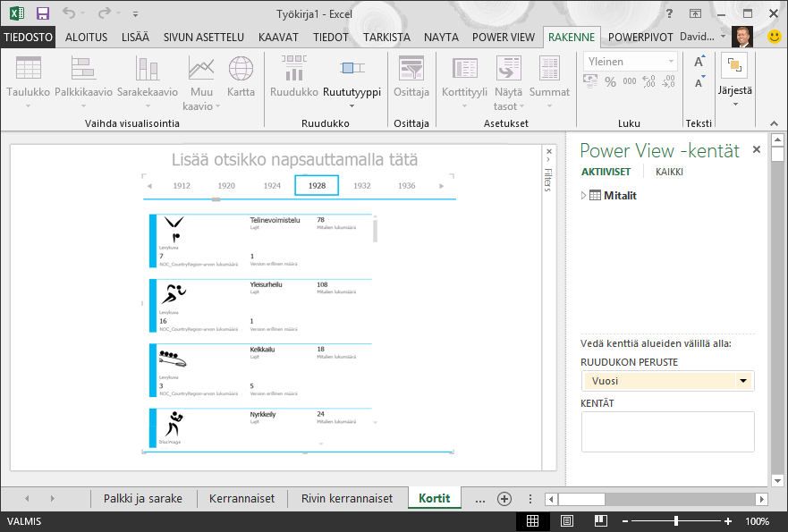Show KAIKKI fields list
Screen dimensions: 788x532
(x=669, y=172)
